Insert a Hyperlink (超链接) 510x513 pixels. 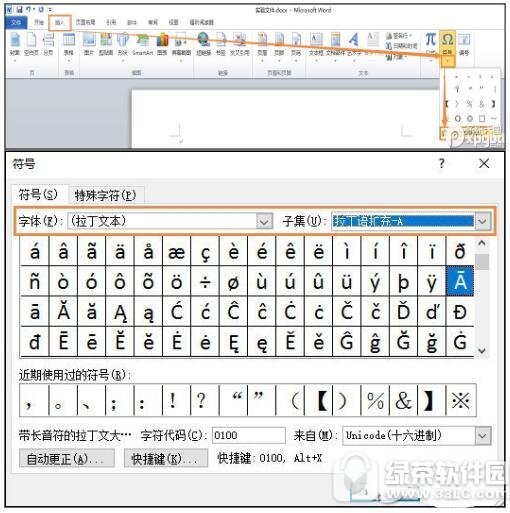[x=203, y=43]
